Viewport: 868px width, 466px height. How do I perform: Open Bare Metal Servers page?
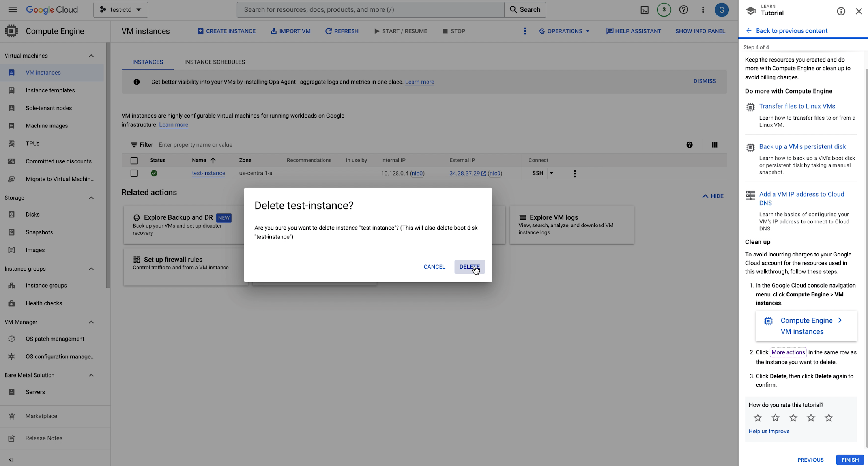52,392
